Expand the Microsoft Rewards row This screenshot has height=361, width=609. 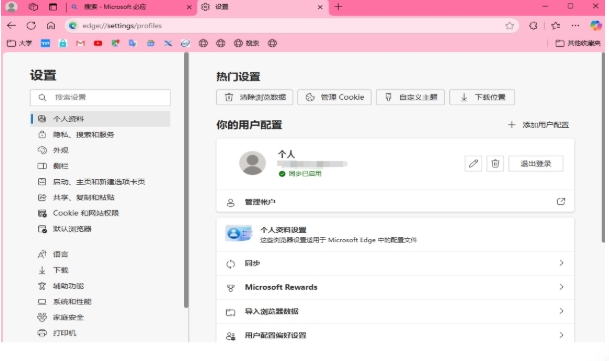pos(395,288)
